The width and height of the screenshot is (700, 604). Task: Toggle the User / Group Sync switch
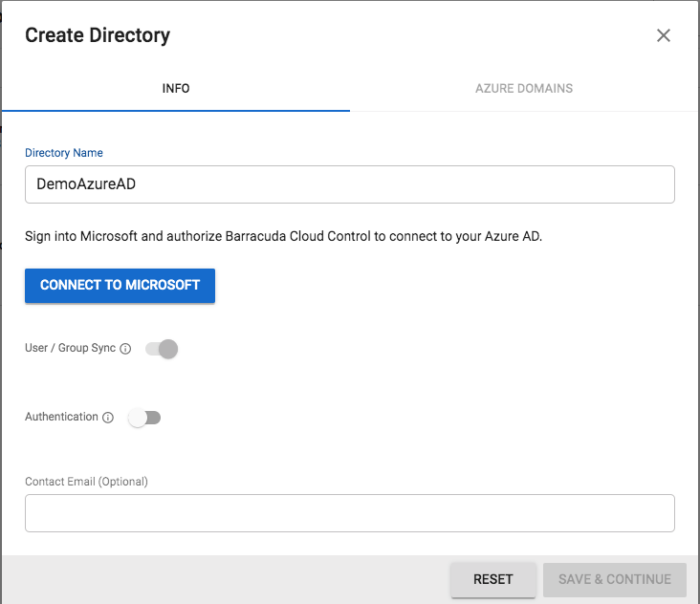pyautogui.click(x=162, y=349)
